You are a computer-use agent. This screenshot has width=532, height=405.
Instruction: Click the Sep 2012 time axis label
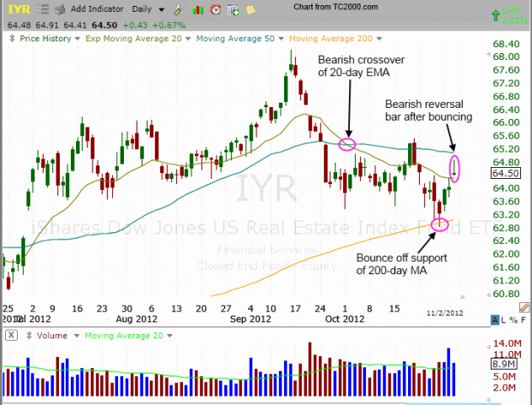point(250,319)
